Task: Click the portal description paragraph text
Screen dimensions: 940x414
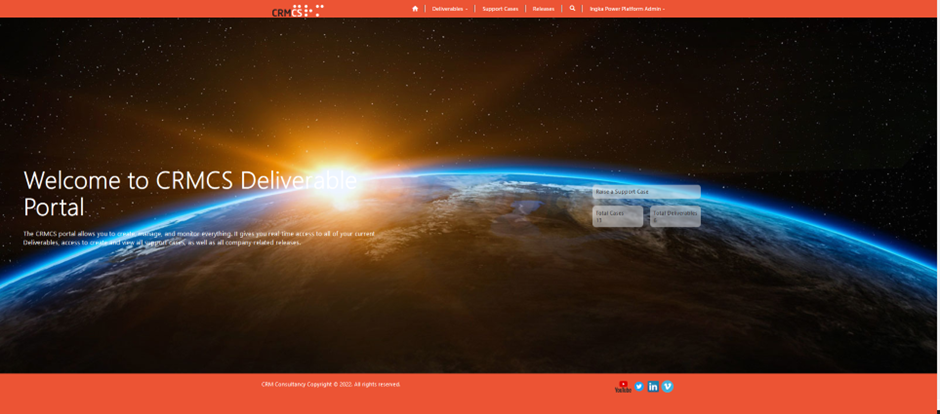Action: (x=199, y=238)
